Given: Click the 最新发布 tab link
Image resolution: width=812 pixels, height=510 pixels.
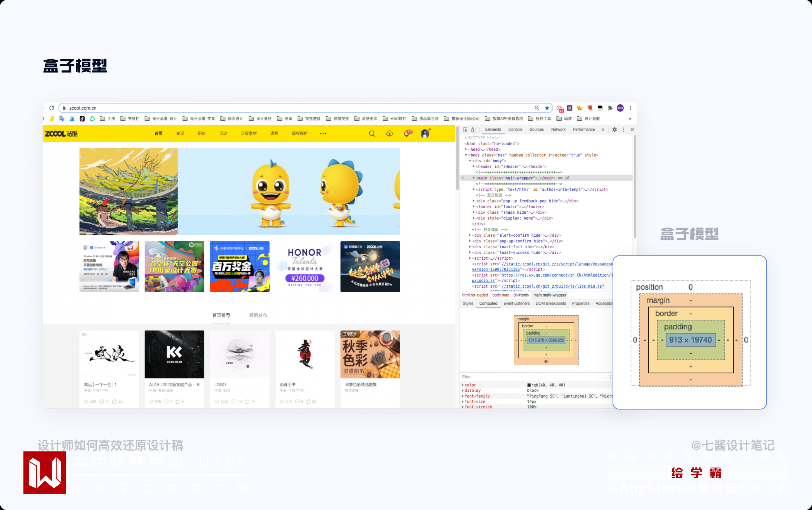Looking at the screenshot, I should coord(258,315).
